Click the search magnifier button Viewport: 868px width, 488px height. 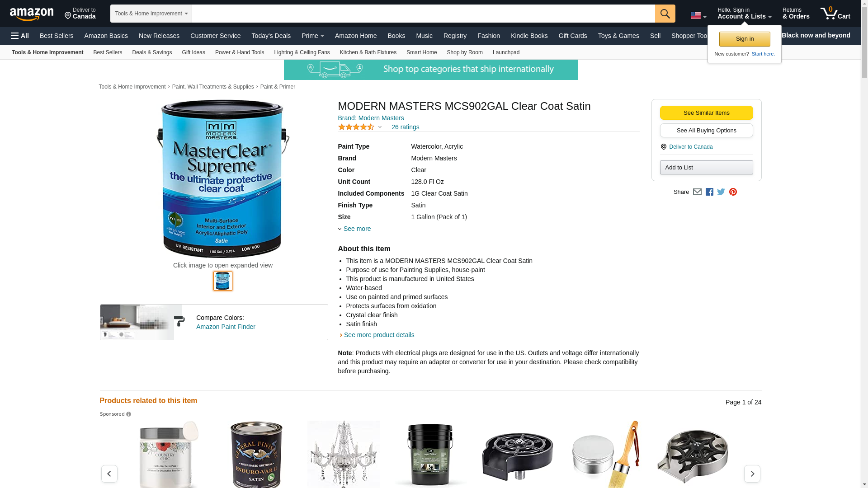pyautogui.click(x=665, y=14)
